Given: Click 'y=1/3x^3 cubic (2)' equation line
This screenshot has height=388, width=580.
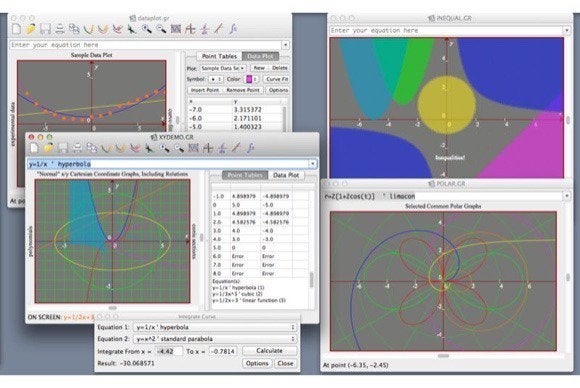Looking at the screenshot, I should [x=237, y=294].
